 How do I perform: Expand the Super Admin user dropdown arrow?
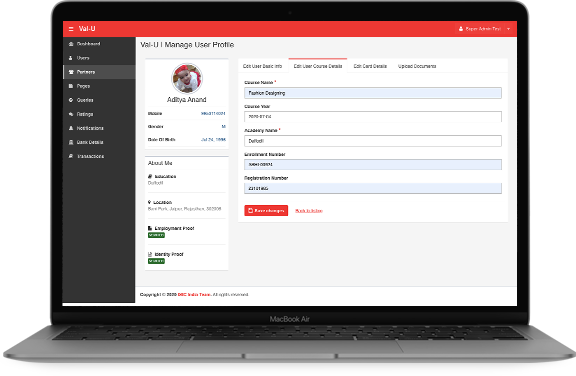coord(508,29)
